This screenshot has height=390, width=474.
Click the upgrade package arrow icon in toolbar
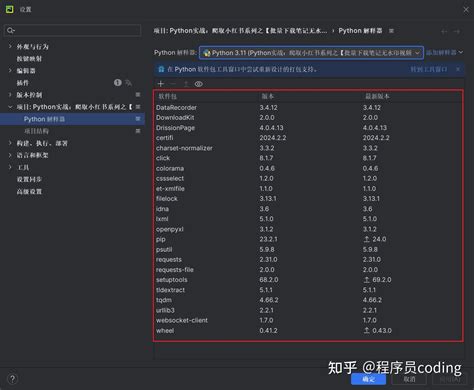click(x=186, y=84)
